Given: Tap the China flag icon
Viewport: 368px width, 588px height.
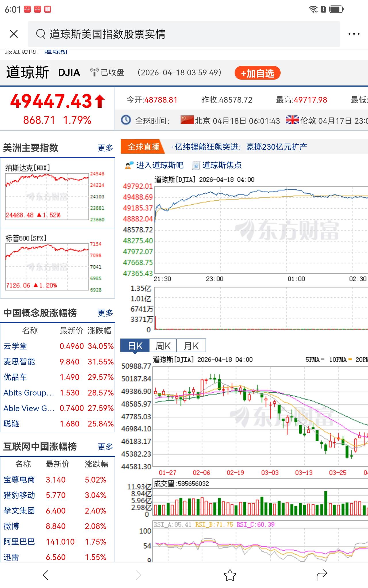Looking at the screenshot, I should (187, 119).
